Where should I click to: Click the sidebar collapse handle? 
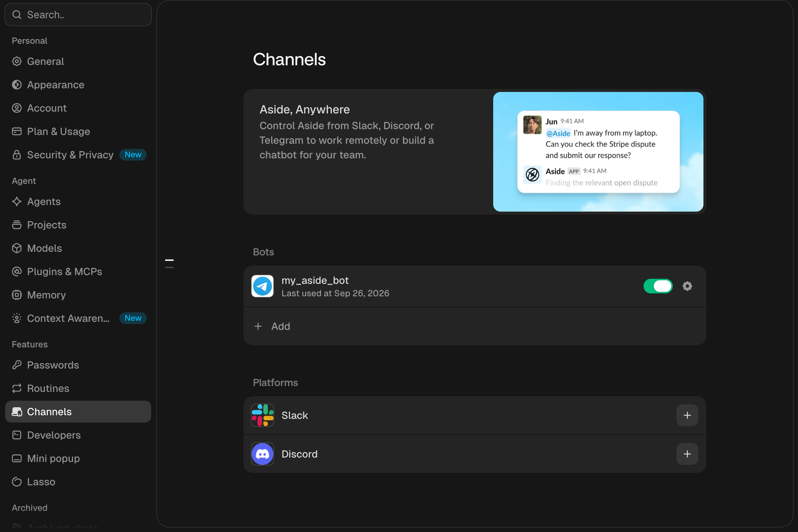pos(170,264)
